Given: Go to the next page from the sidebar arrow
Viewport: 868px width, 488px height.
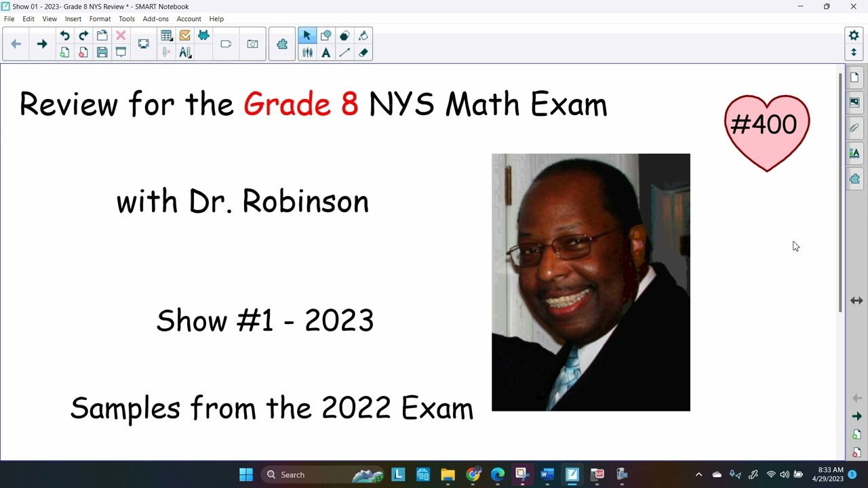Looking at the screenshot, I should [856, 416].
